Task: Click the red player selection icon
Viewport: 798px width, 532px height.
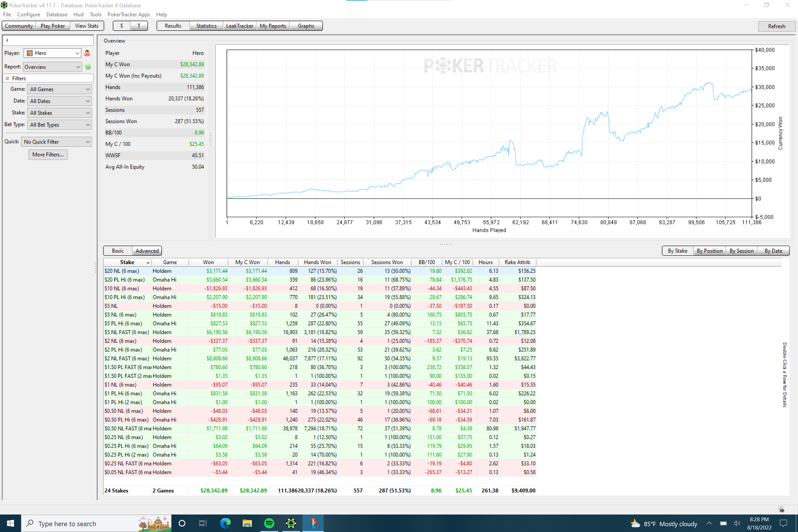Action: [x=87, y=53]
